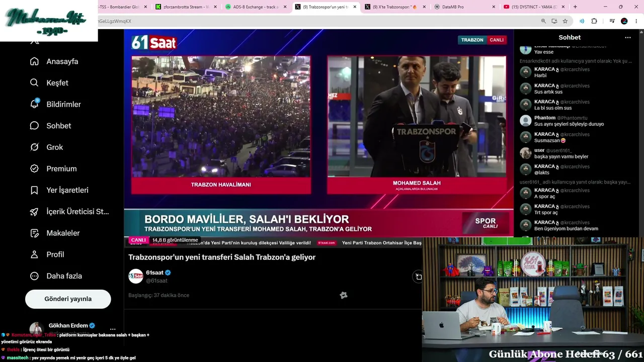Open Gökhan Erdem account options dots
The height and width of the screenshot is (362, 644).
(x=113, y=329)
